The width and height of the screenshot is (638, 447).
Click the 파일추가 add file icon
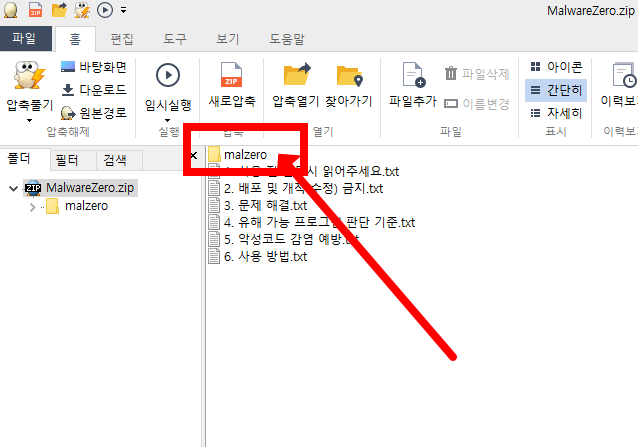[413, 74]
